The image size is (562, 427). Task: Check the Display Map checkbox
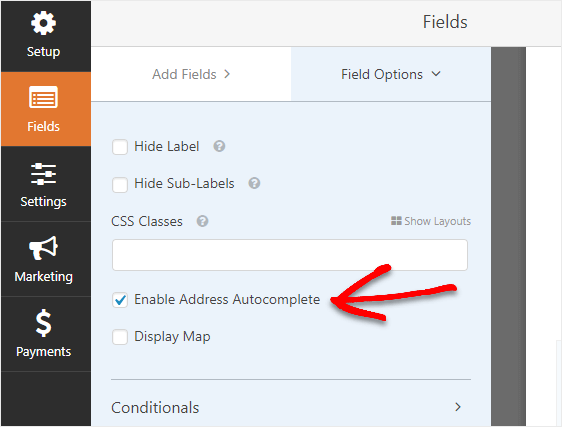click(120, 337)
